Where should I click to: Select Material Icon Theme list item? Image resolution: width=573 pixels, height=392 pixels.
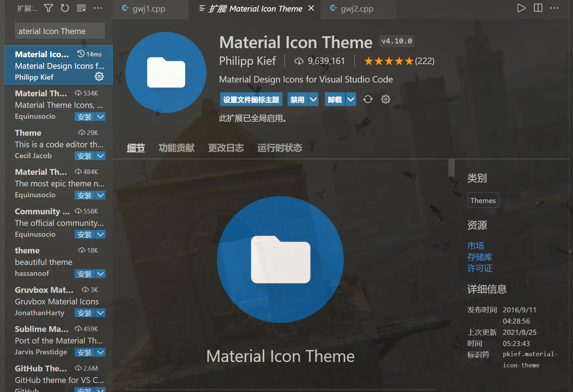tap(59, 65)
